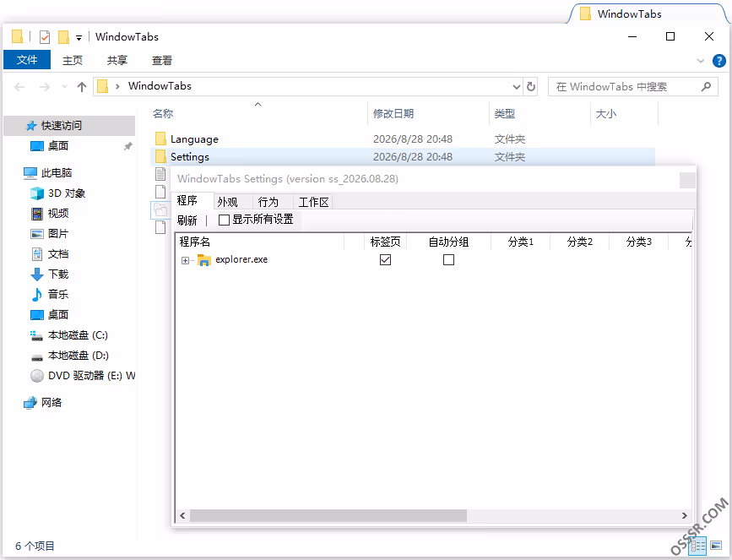
Task: Switch to the 外观 tab
Action: (227, 202)
